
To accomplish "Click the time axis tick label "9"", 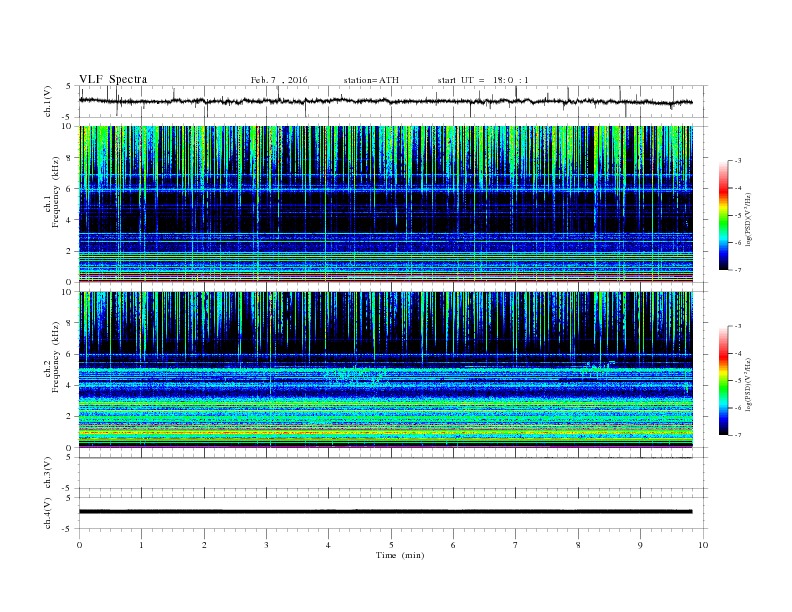I will pyautogui.click(x=640, y=545).
